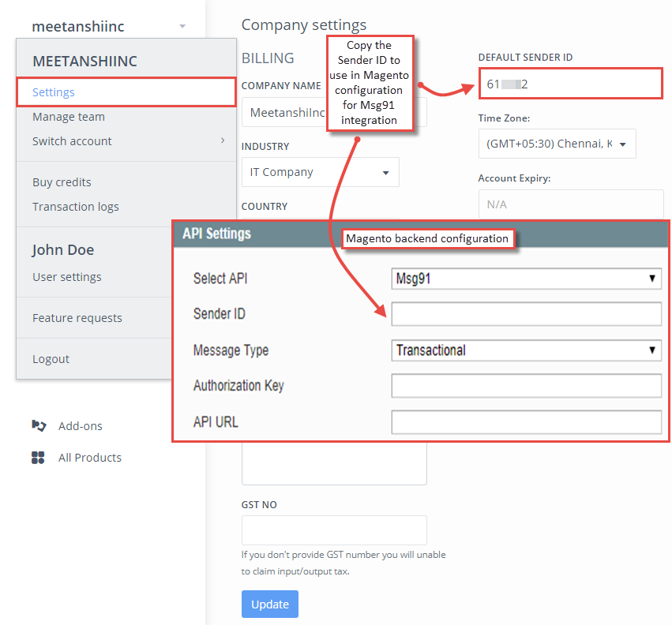
Task: Click the GST NO input field
Action: pyautogui.click(x=334, y=530)
